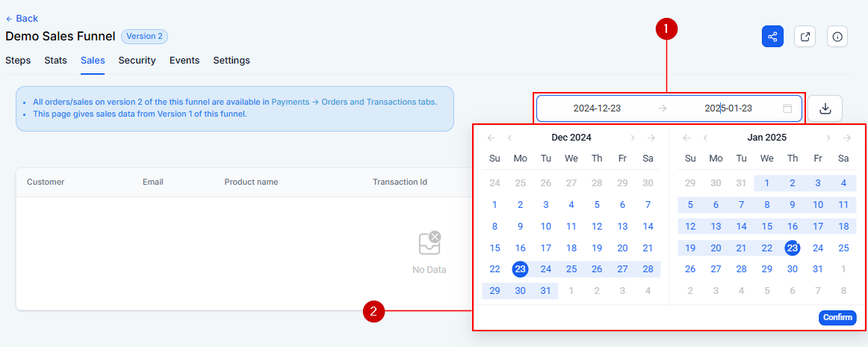Go to next month in Dec 2024 panel
Screen dimensions: 868x347
pyautogui.click(x=633, y=138)
